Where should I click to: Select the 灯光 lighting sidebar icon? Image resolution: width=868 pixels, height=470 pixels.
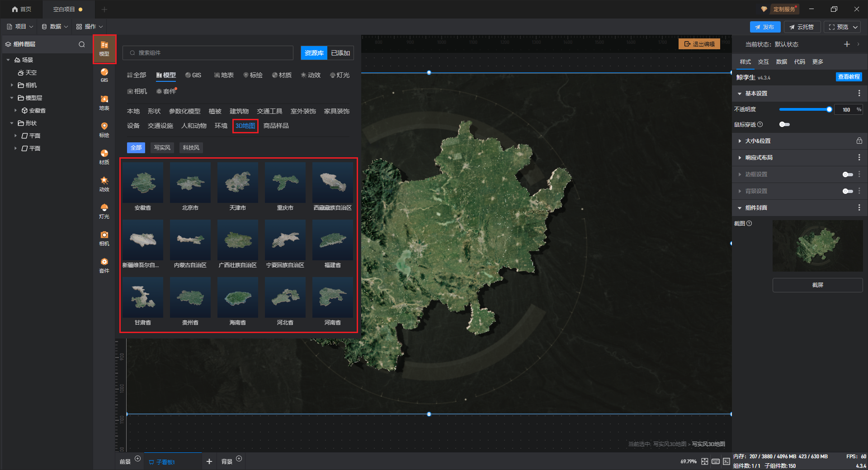pos(104,211)
